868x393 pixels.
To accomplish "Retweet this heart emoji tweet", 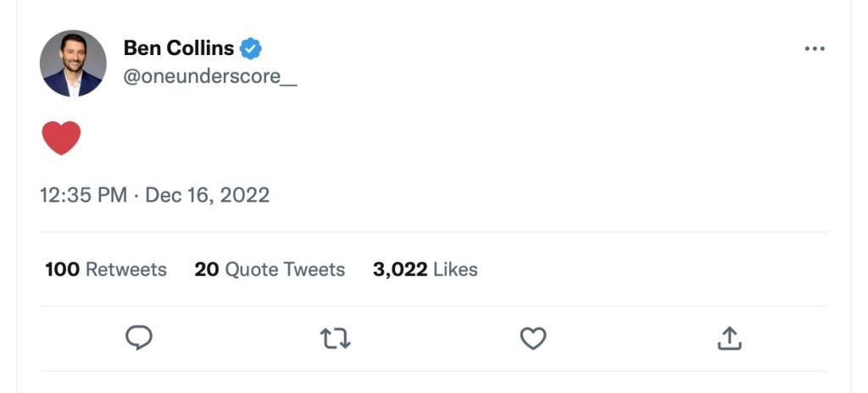I will click(x=336, y=339).
